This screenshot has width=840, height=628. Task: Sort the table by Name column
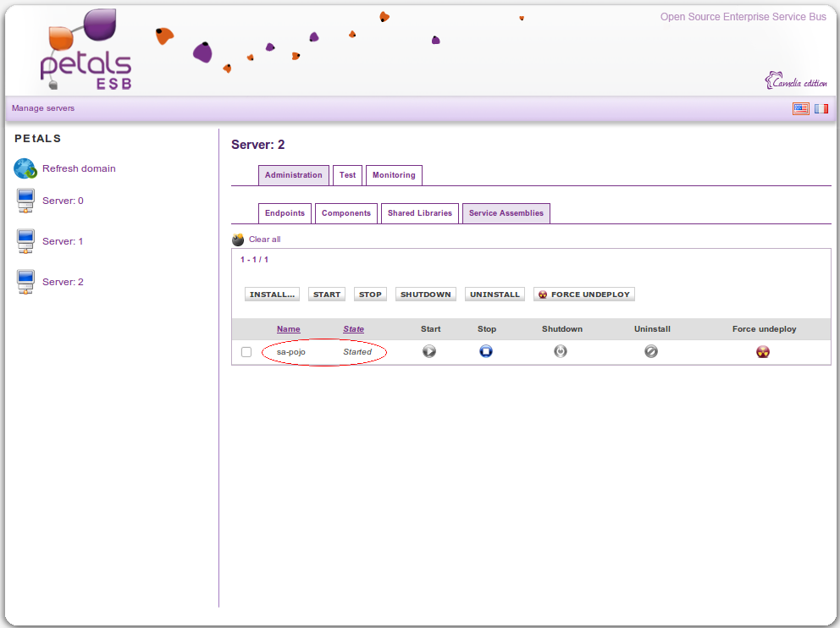coord(288,329)
